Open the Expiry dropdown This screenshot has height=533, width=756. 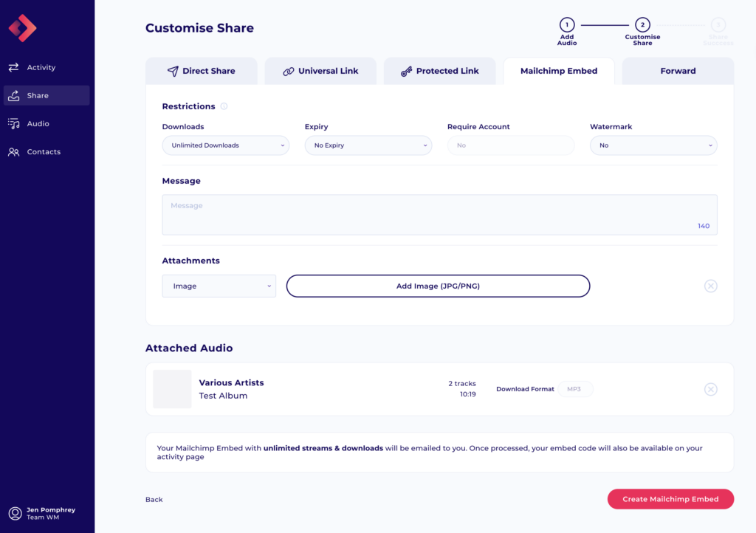point(368,145)
